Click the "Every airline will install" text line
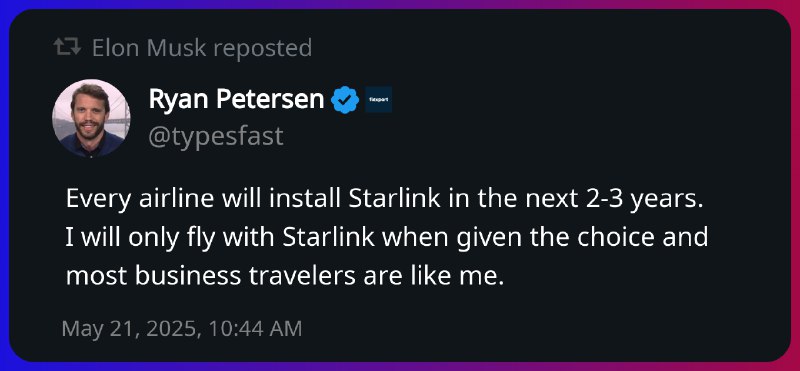 coord(384,199)
